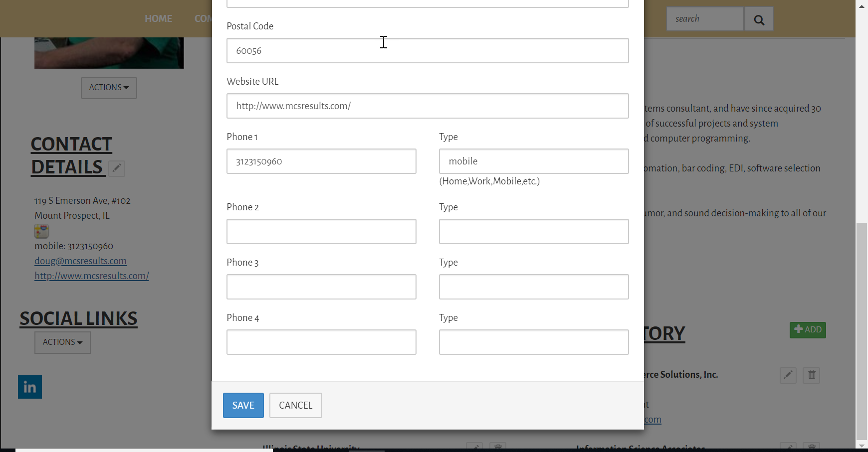The width and height of the screenshot is (868, 452).
Task: Click the Phone 2 number field
Action: pyautogui.click(x=321, y=232)
